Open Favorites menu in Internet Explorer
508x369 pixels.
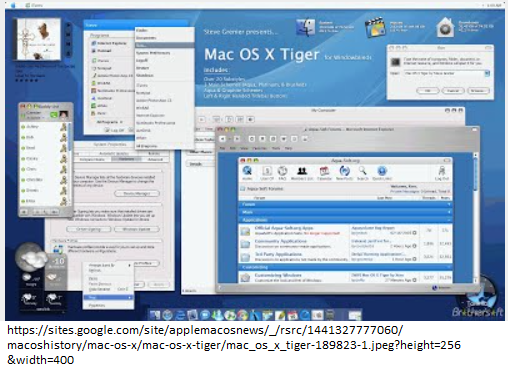259,148
